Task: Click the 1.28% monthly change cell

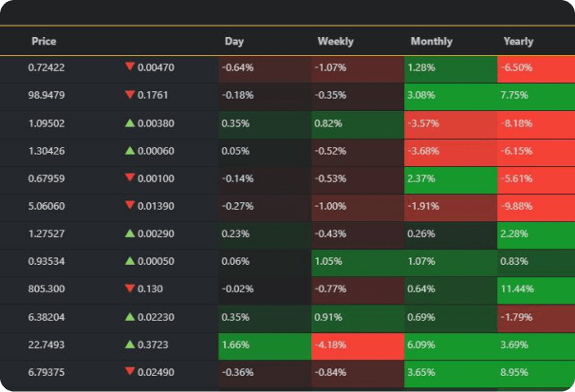Action: coord(451,69)
